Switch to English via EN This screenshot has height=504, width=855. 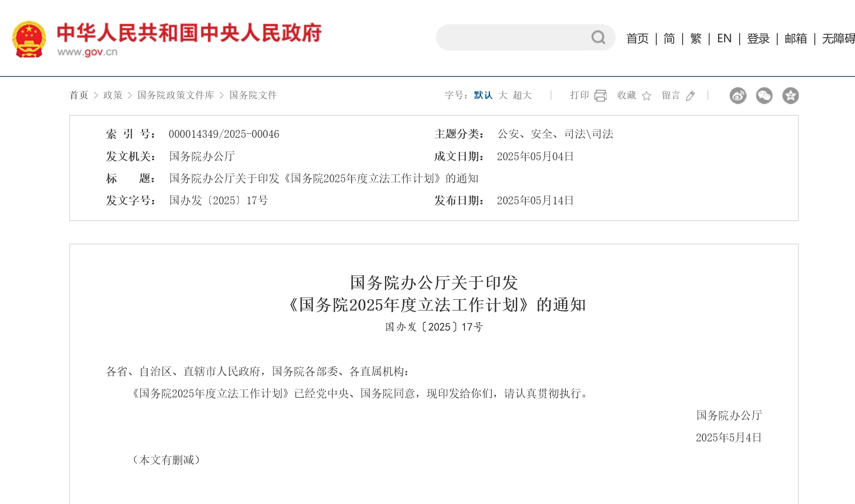(x=724, y=38)
